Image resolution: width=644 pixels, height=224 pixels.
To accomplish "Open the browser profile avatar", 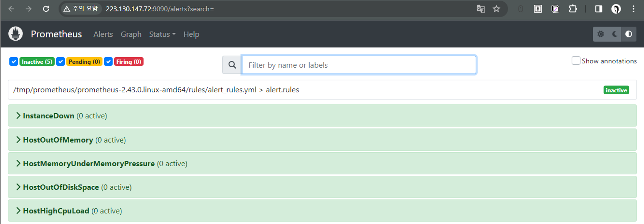I will tap(616, 9).
